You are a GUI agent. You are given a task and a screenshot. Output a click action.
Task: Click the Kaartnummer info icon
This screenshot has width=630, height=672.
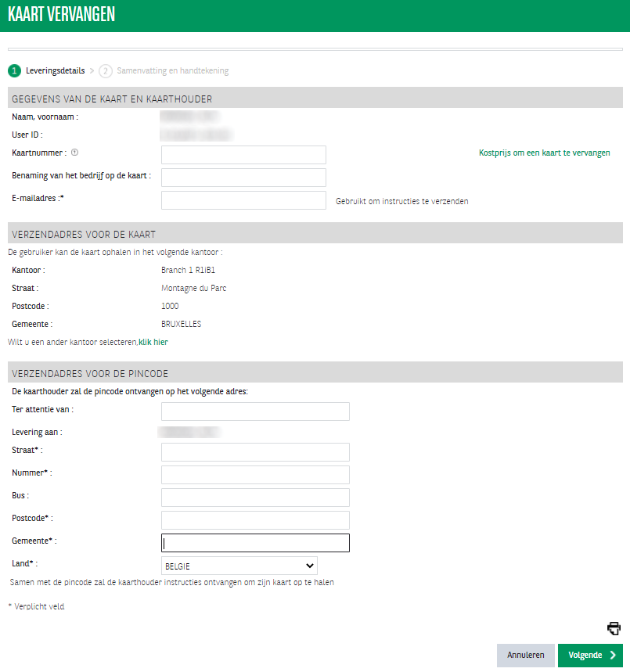point(74,153)
